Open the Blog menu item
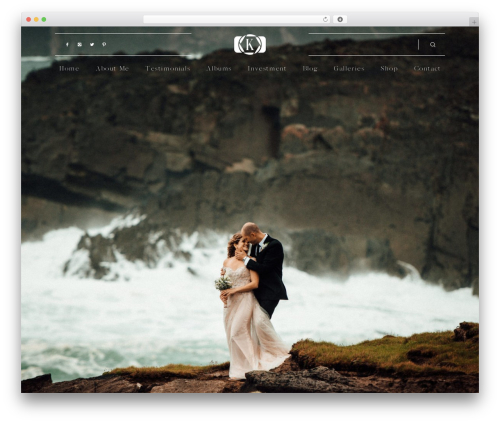This screenshot has width=500, height=423. (310, 68)
